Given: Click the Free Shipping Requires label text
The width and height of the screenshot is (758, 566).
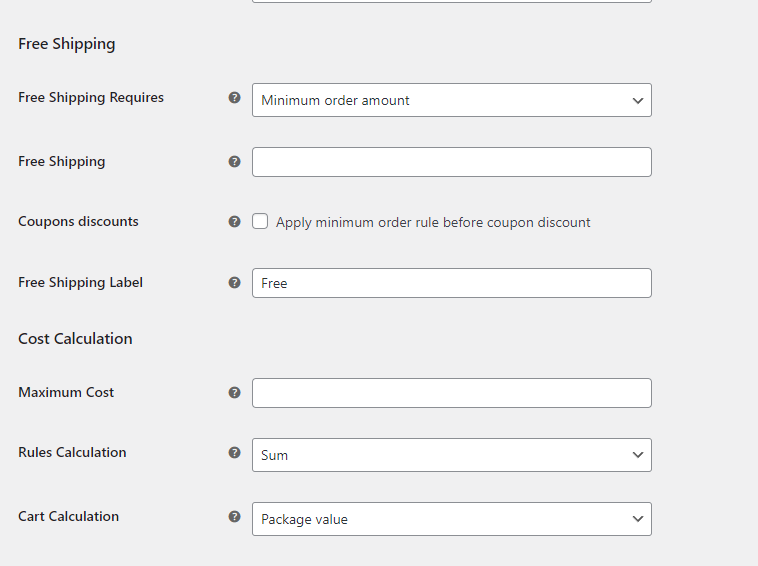Looking at the screenshot, I should click(91, 98).
